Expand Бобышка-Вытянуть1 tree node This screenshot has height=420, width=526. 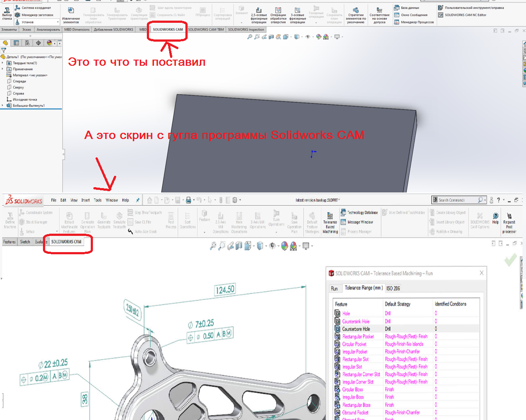3,106
